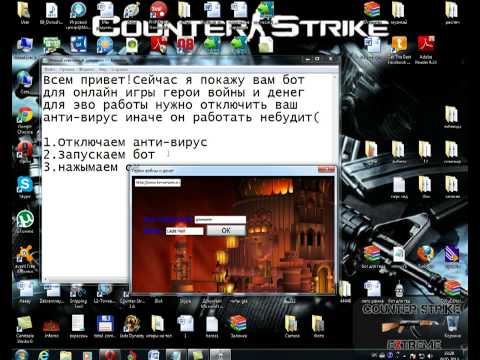This screenshot has height=360, width=480.
Task: Click the volume icon in system tray
Action: tap(429, 355)
